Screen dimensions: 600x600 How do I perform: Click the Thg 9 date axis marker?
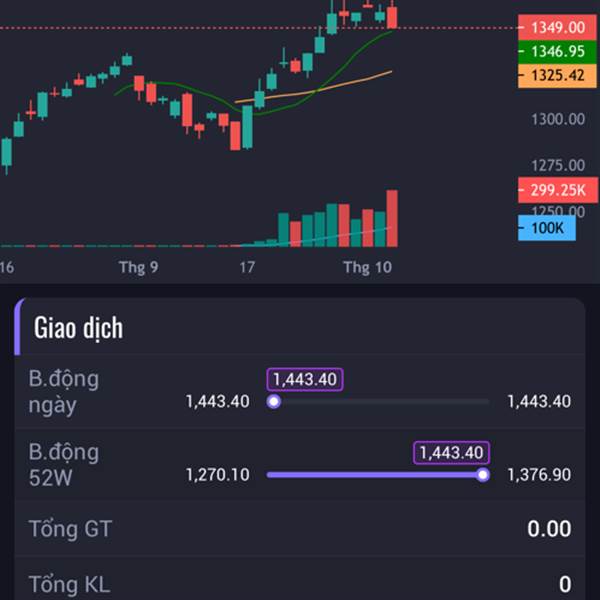(x=138, y=267)
